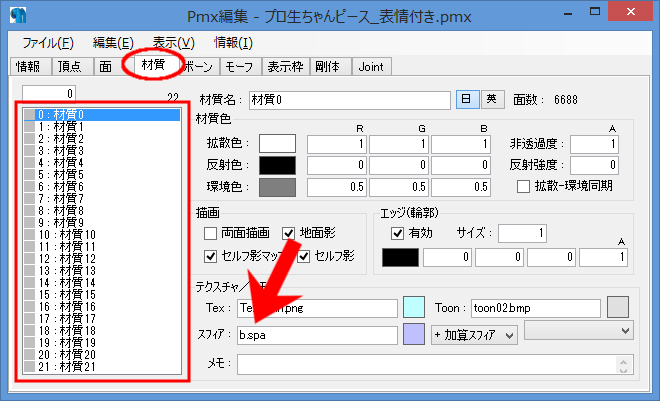Disable the 地面影 ground shadow checkbox
Image resolution: width=660 pixels, height=401 pixels.
(x=290, y=233)
